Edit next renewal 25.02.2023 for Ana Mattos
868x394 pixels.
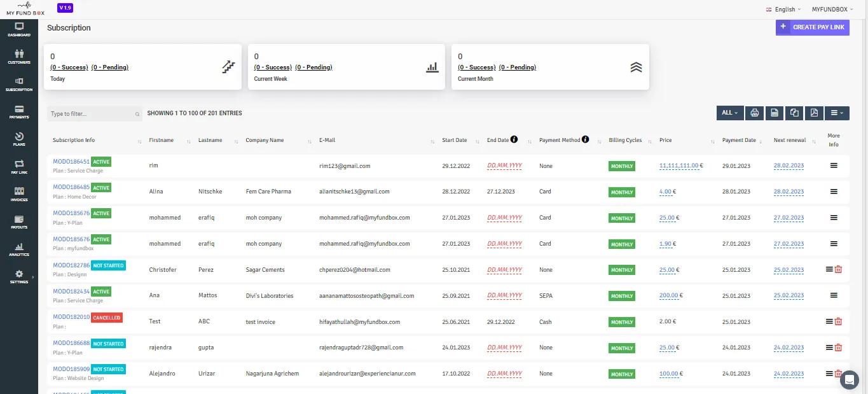[x=789, y=296]
